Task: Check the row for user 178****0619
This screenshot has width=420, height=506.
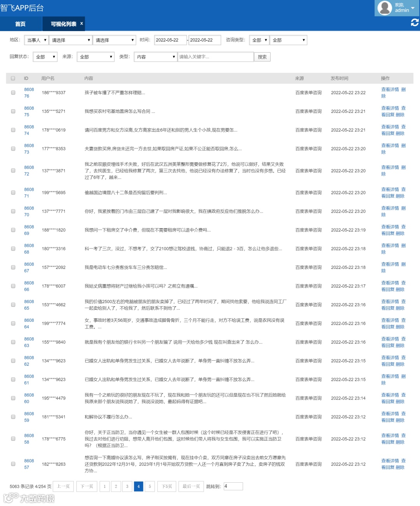Action: pos(13,130)
